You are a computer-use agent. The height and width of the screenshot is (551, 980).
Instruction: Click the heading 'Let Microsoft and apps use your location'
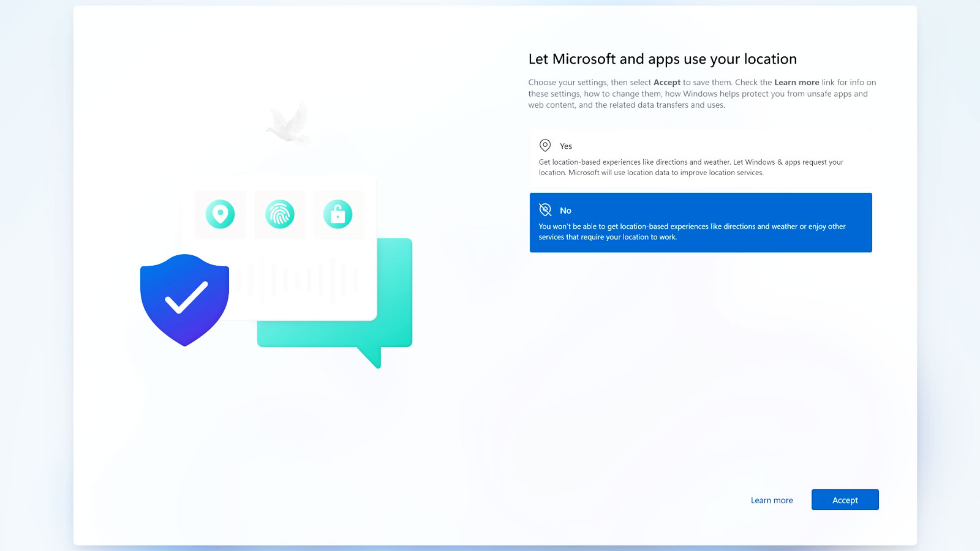coord(663,59)
